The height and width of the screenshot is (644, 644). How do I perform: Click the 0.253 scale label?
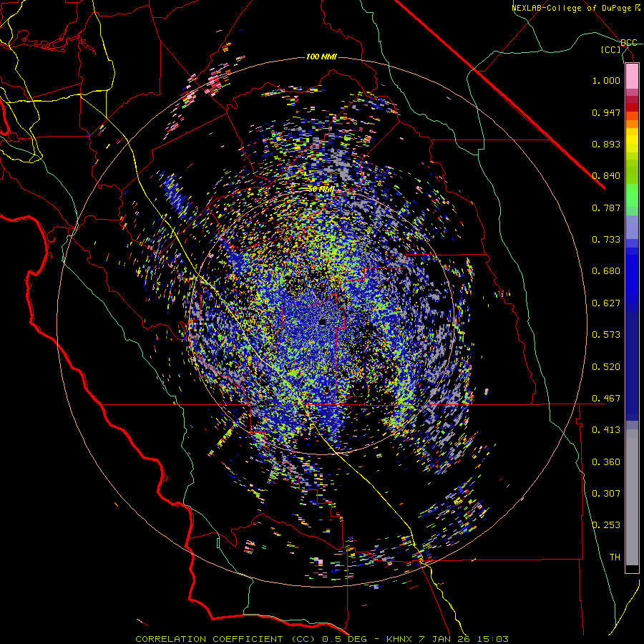(x=606, y=525)
